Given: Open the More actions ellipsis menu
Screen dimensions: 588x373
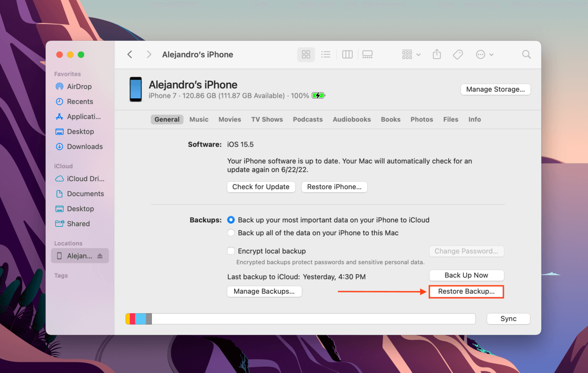Looking at the screenshot, I should [x=485, y=54].
